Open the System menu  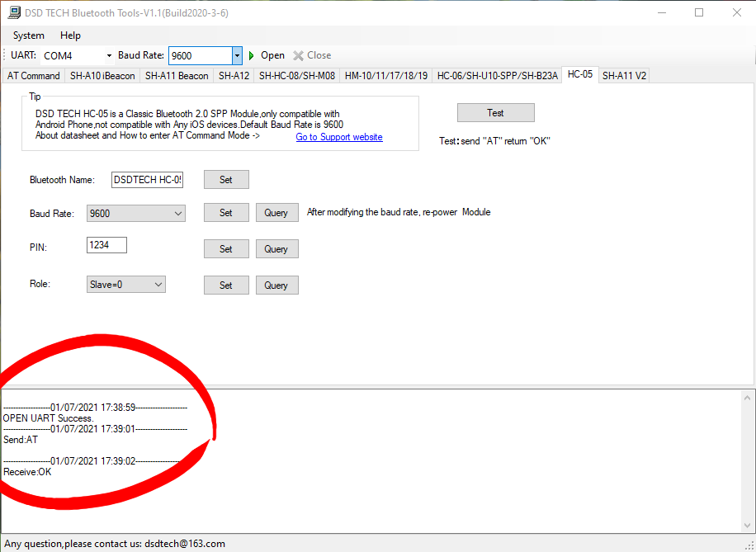click(x=28, y=35)
